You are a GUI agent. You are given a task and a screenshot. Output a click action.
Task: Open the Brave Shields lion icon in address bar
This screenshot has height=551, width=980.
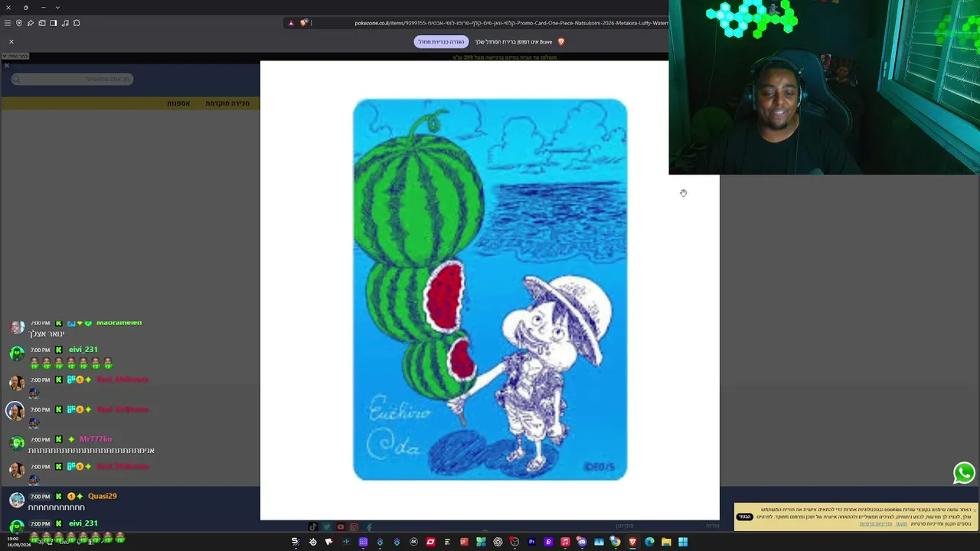pyautogui.click(x=304, y=23)
